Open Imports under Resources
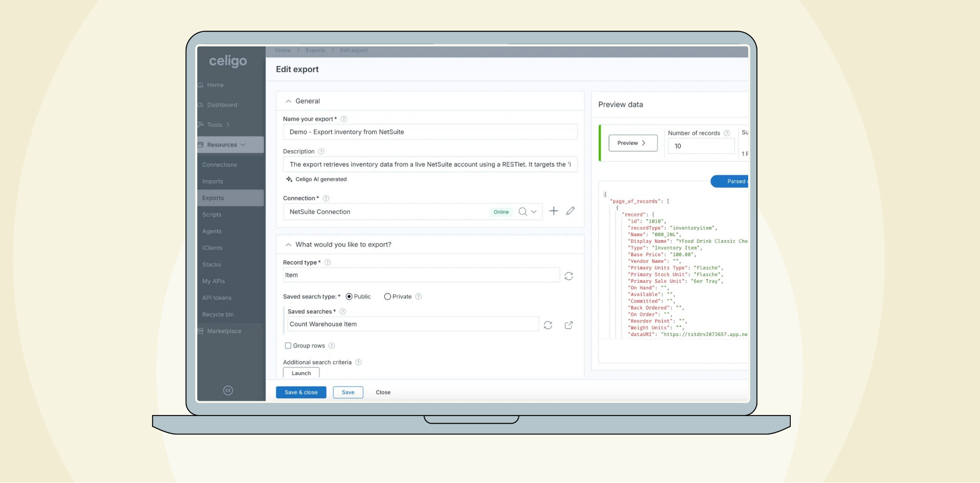Viewport: 980px width, 483px height. click(x=213, y=181)
